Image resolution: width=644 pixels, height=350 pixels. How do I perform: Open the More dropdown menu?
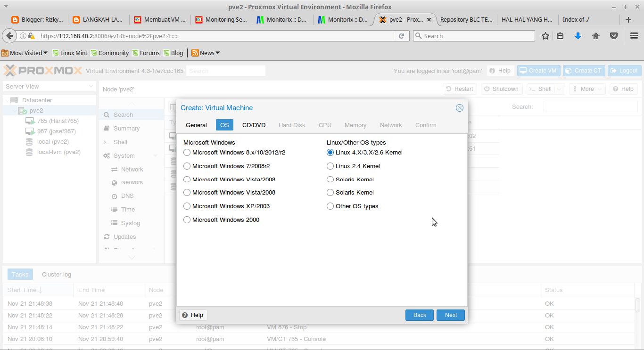pyautogui.click(x=586, y=89)
